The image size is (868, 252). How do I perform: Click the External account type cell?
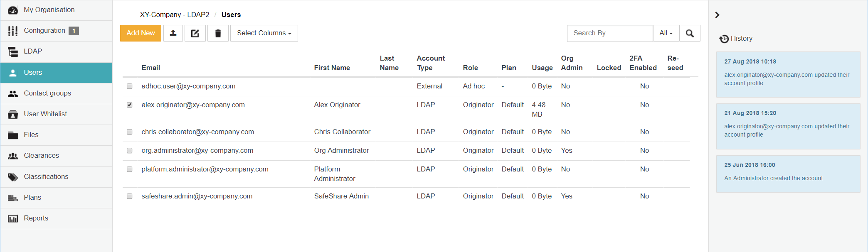[429, 86]
